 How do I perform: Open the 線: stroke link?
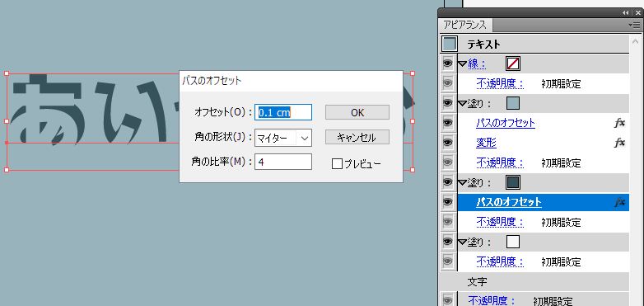tap(477, 64)
